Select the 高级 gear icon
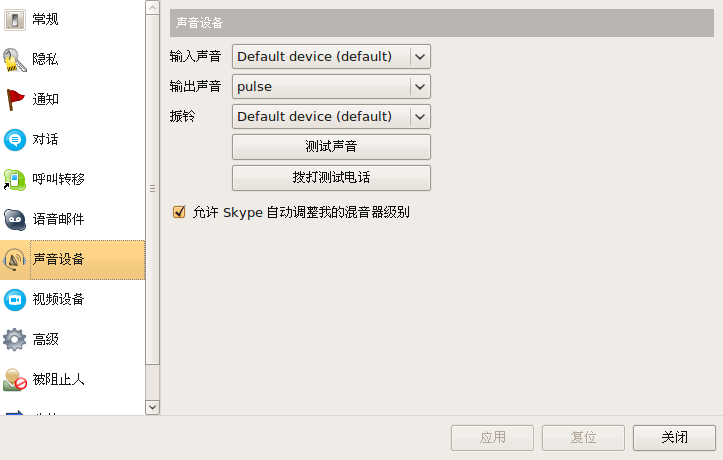Viewport: 723px width, 460px height. point(15,340)
